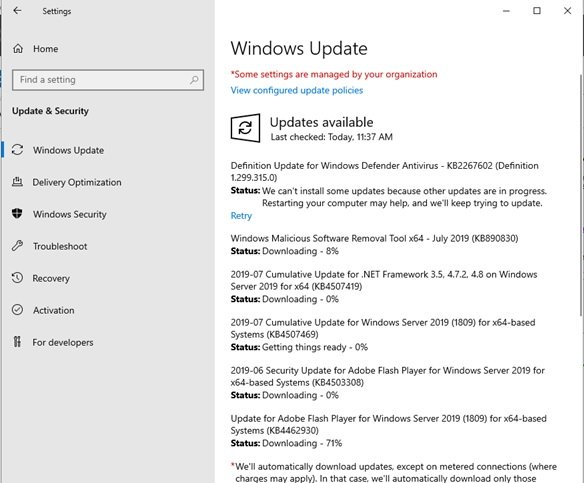Go to Windows Security
This screenshot has width=584, height=483.
(x=70, y=214)
